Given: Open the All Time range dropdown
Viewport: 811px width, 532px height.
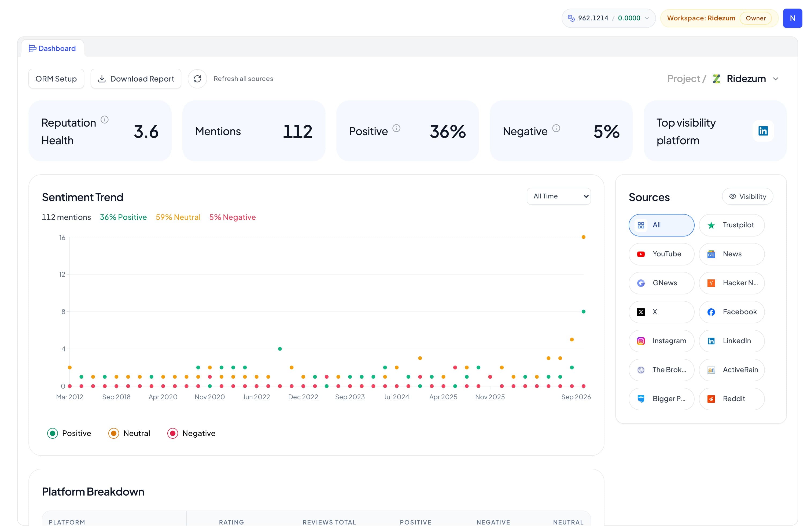Looking at the screenshot, I should [x=558, y=196].
